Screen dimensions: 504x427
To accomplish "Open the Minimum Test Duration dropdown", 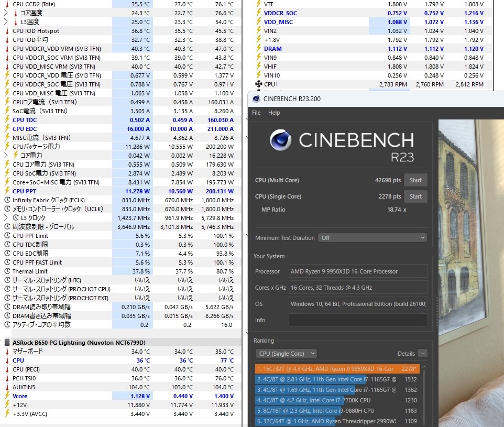I will pyautogui.click(x=372, y=238).
